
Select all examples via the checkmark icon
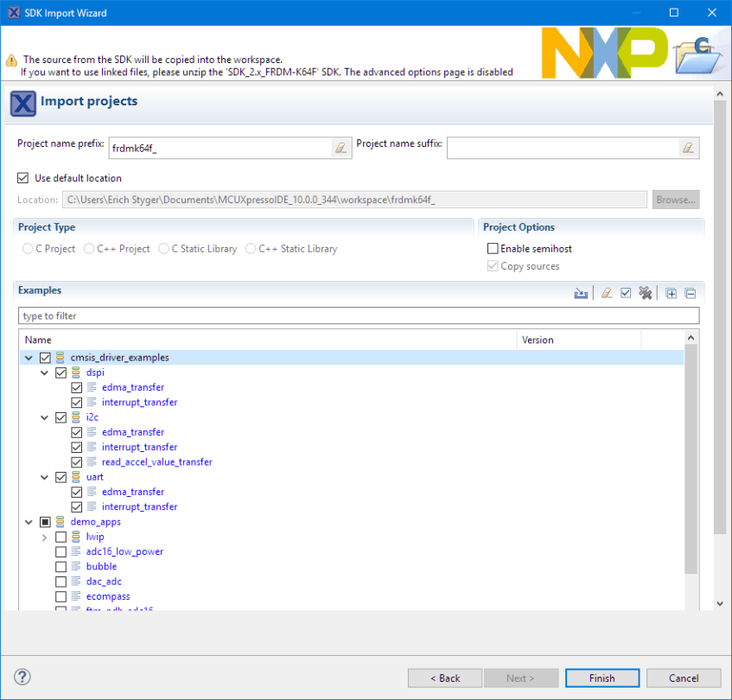[x=625, y=293]
